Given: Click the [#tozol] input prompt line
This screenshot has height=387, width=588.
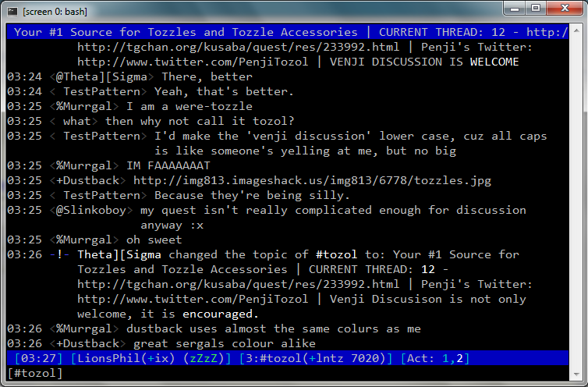Looking at the screenshot, I should click(x=35, y=373).
